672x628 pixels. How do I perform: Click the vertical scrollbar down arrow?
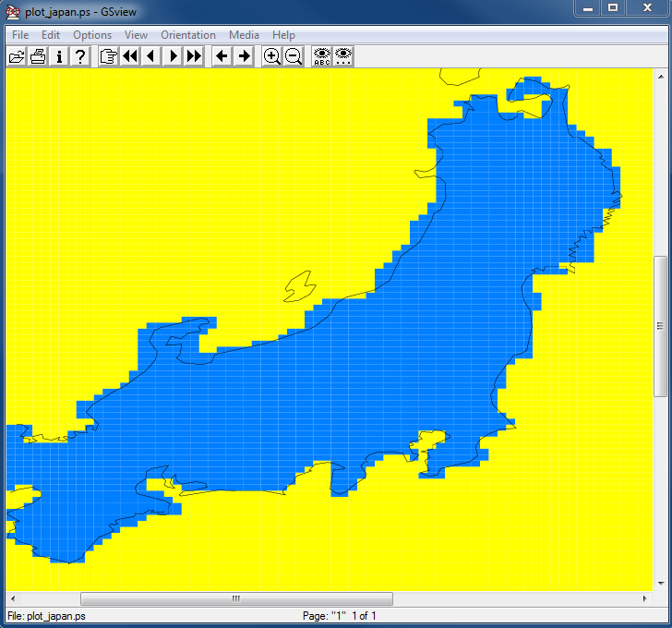(x=660, y=584)
